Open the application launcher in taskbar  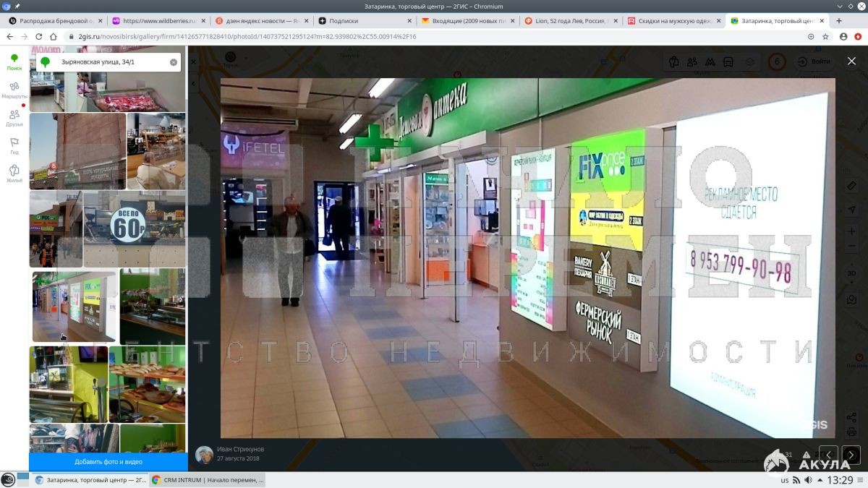point(8,480)
